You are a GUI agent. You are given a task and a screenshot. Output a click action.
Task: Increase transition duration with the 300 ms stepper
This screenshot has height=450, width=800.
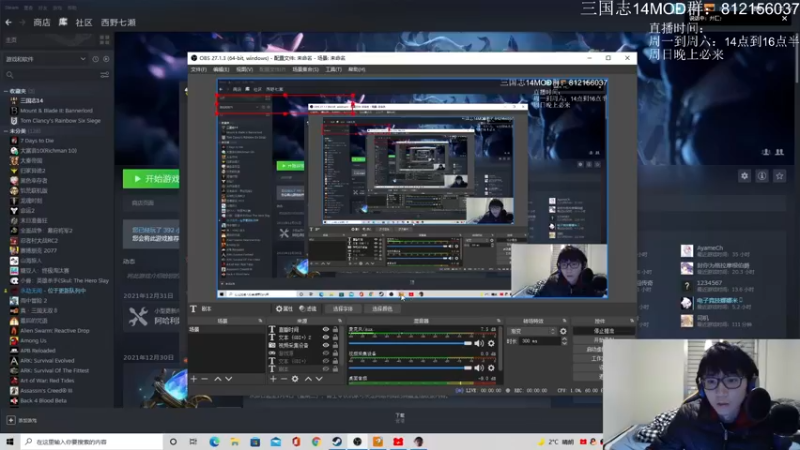(564, 339)
